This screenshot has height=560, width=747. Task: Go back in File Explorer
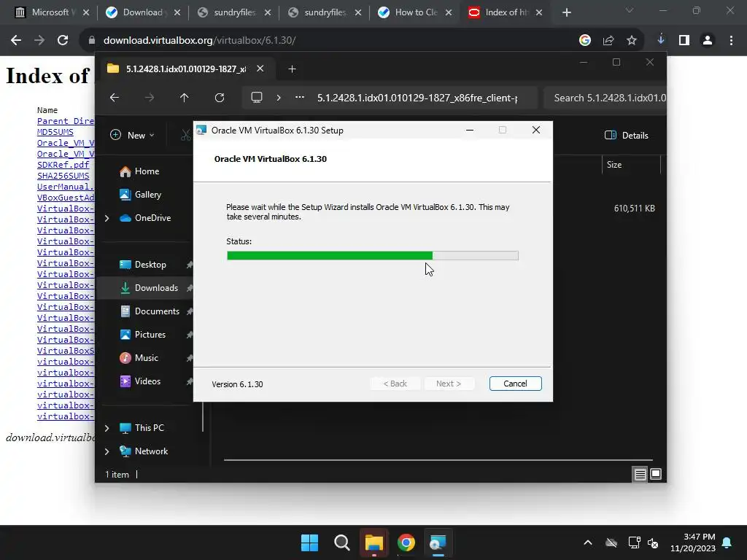click(x=115, y=98)
